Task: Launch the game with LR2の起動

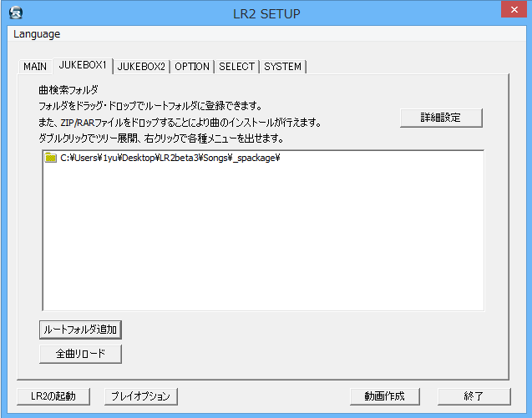Action: click(53, 396)
